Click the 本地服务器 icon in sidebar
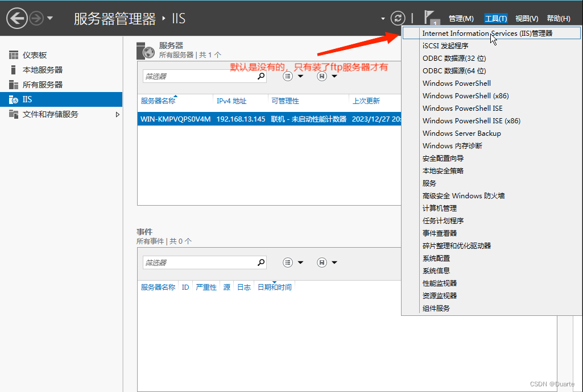Image resolution: width=583 pixels, height=392 pixels. coord(14,70)
